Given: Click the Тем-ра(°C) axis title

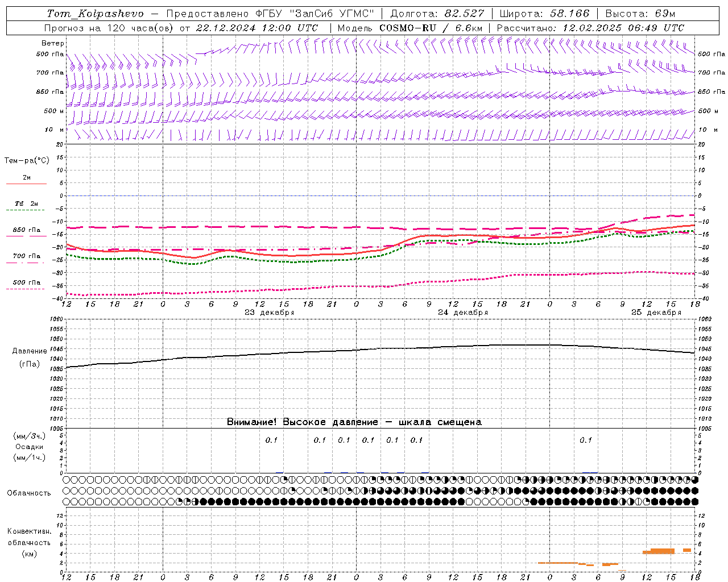Looking at the screenshot, I should [x=27, y=161].
